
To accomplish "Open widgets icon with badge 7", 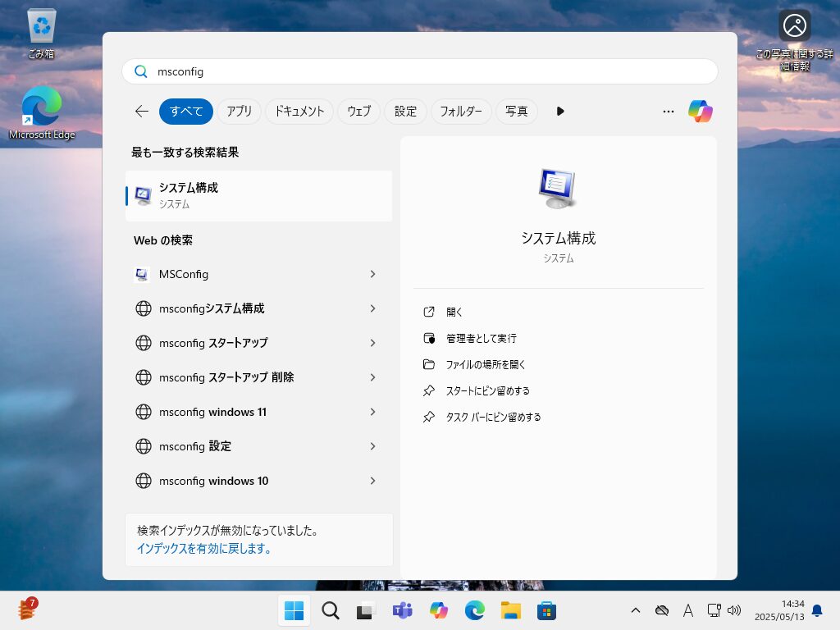I will 27,609.
